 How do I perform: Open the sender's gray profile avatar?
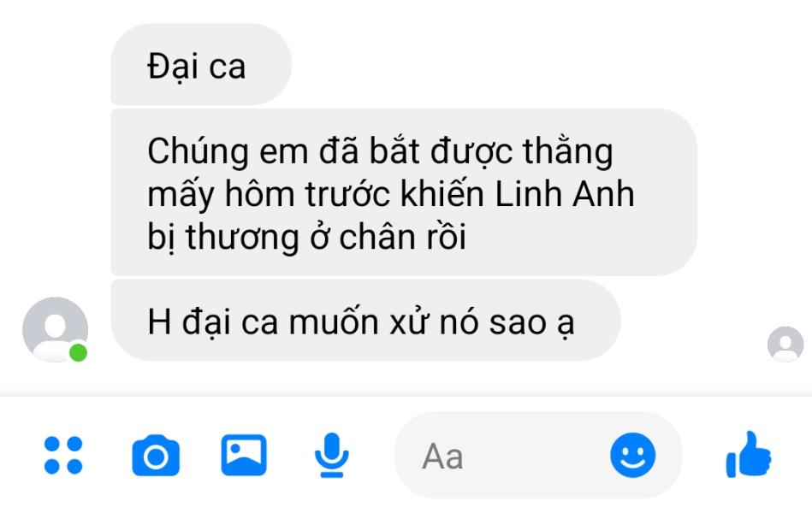[55, 329]
